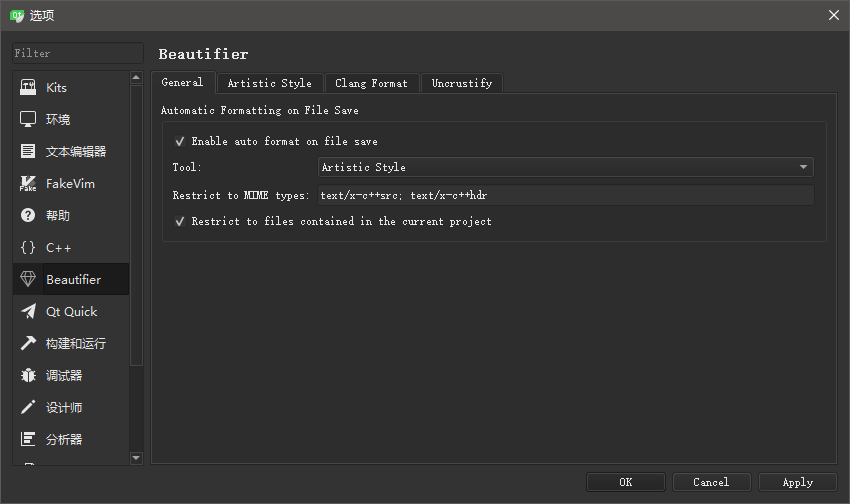Open the Uncrustify tab
Image resolution: width=850 pixels, height=504 pixels.
click(x=461, y=84)
